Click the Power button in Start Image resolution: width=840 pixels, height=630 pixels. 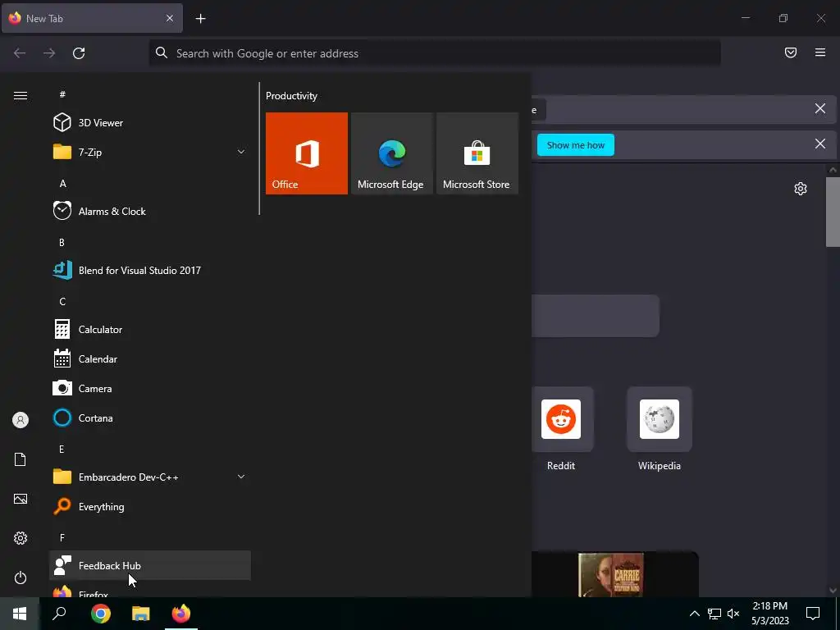pyautogui.click(x=21, y=577)
